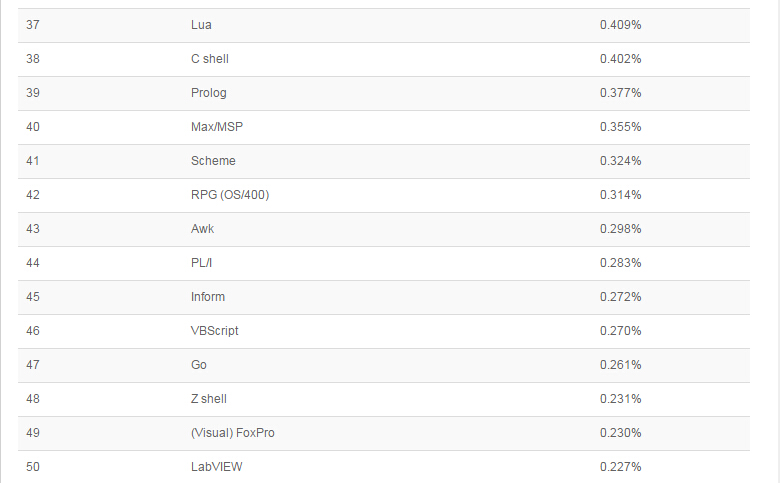Select the 0.261% percentage cell
Viewport: 780px width, 483px height.
620,365
